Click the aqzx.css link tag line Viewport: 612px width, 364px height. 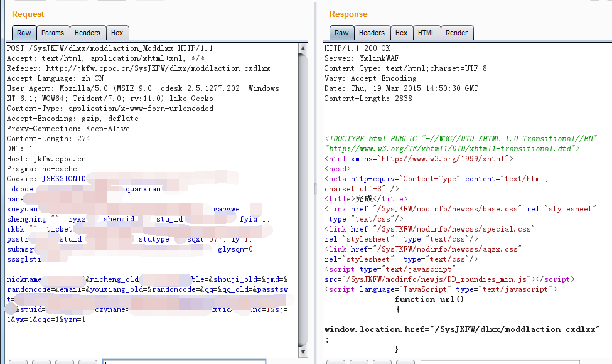pos(422,249)
